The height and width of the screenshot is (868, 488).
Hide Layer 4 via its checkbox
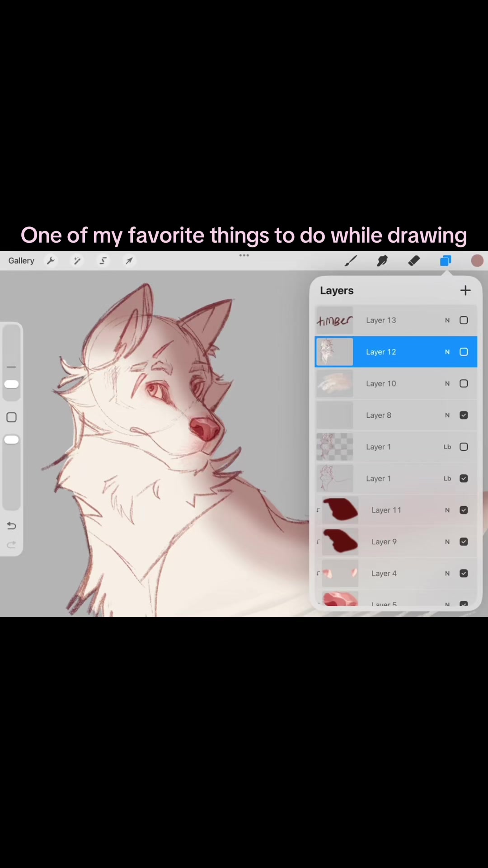[464, 573]
